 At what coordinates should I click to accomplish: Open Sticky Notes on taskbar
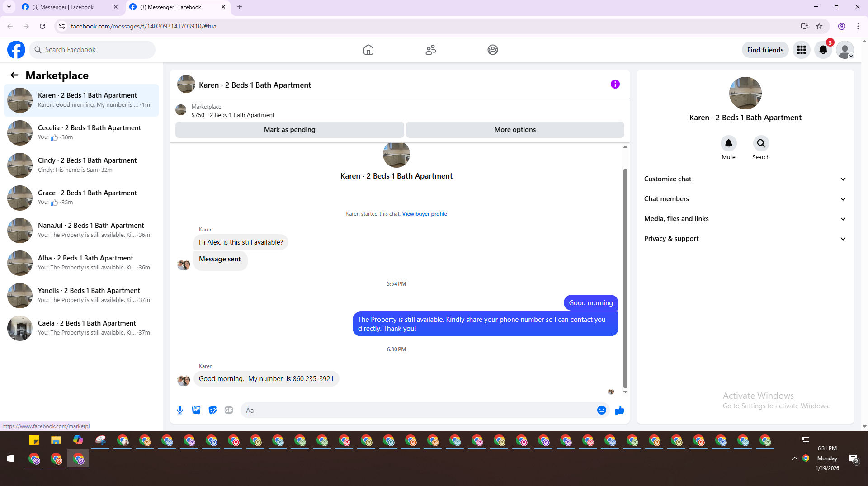tap(34, 440)
